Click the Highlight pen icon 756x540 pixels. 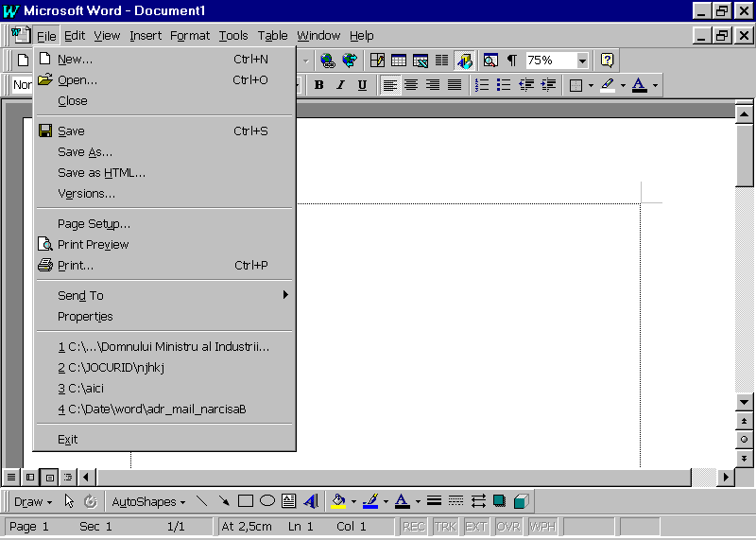[608, 85]
